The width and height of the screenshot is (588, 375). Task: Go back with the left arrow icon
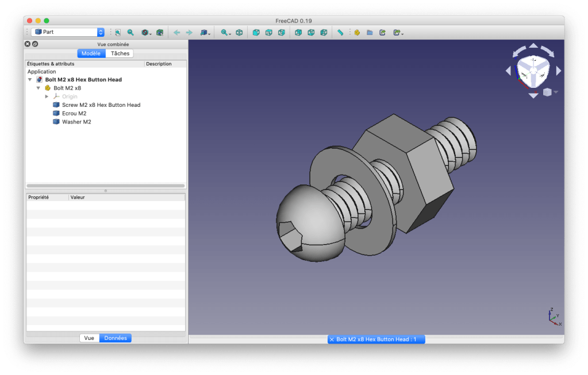coord(176,33)
